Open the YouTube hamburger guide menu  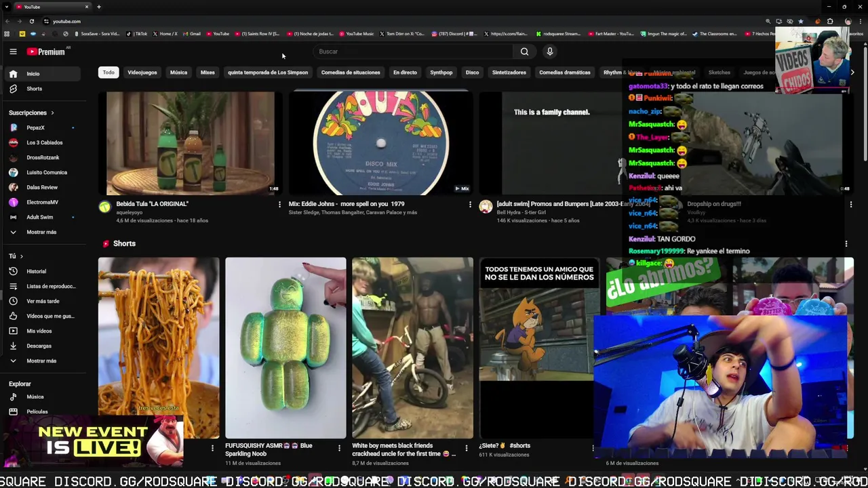pyautogui.click(x=13, y=52)
